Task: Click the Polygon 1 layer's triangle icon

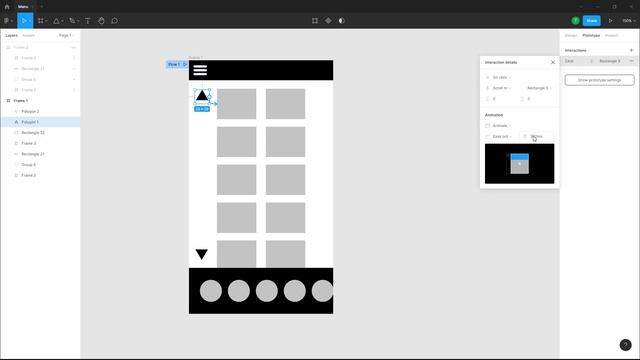Action: pyautogui.click(x=16, y=122)
